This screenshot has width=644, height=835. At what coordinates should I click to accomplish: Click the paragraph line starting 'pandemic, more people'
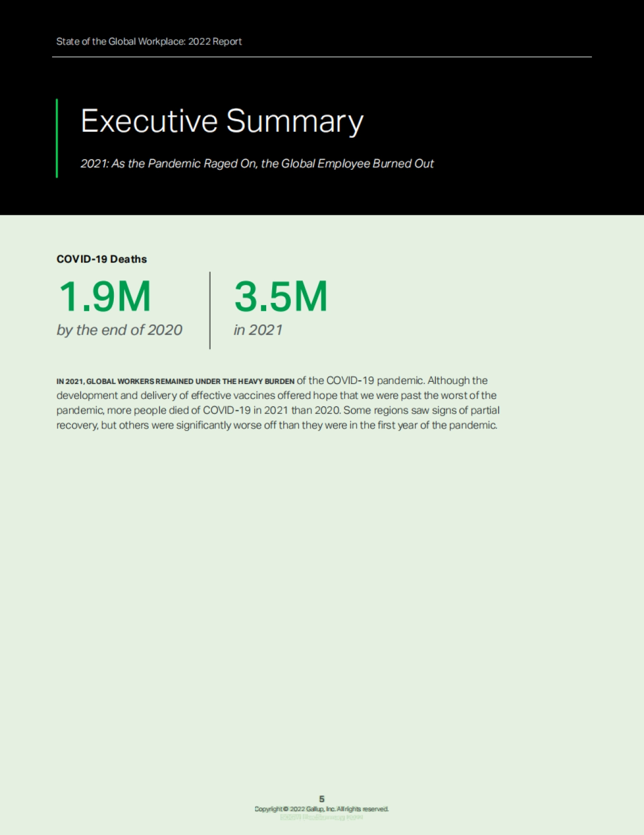[x=277, y=410]
